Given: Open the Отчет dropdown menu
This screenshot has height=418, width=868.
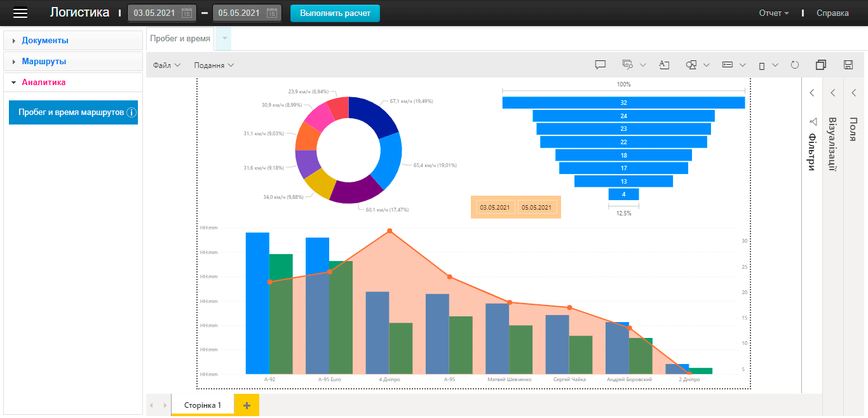Looking at the screenshot, I should click(774, 13).
